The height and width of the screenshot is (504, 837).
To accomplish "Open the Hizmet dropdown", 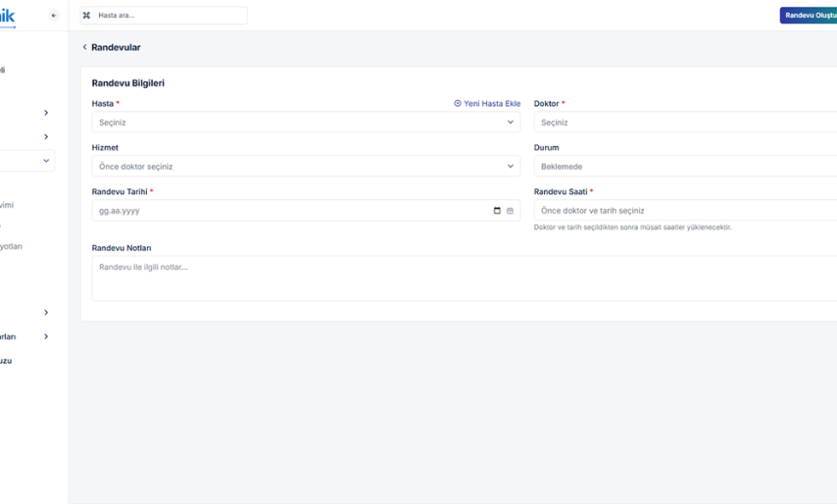I will pos(305,167).
